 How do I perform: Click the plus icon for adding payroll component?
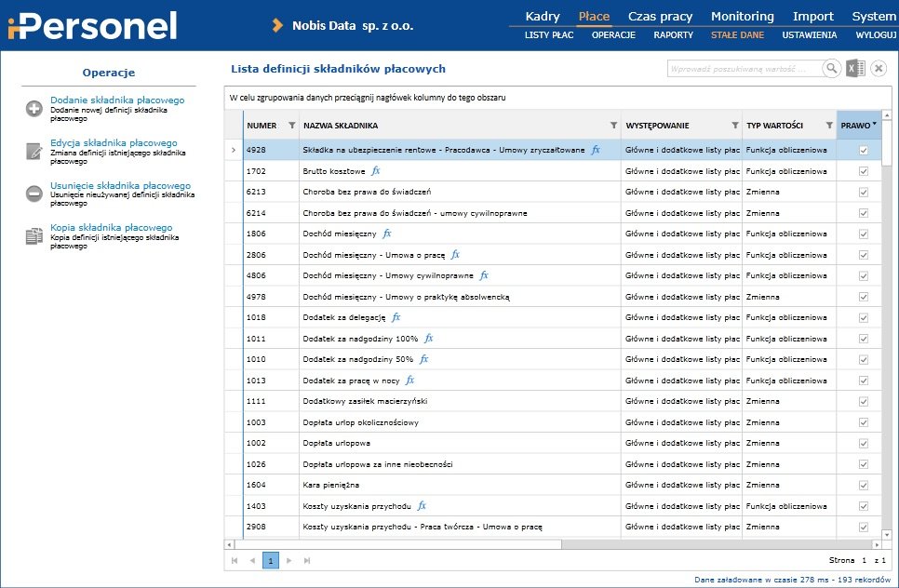click(x=34, y=109)
